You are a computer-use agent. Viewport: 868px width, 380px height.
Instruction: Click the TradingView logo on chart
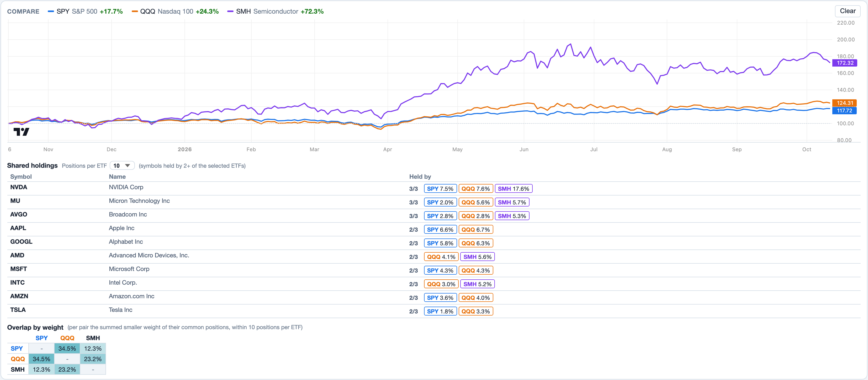(x=21, y=132)
